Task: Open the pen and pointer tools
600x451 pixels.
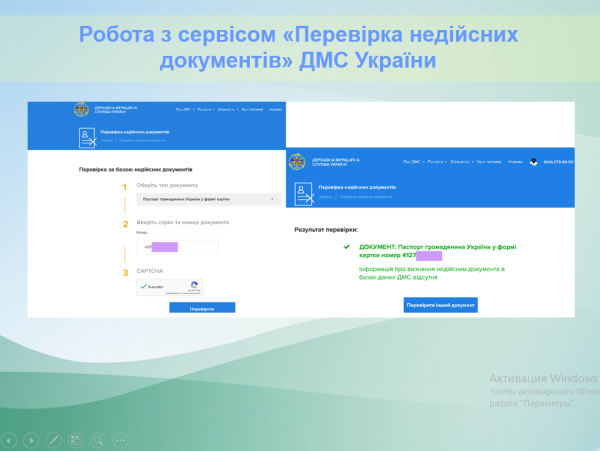Action: (x=55, y=439)
